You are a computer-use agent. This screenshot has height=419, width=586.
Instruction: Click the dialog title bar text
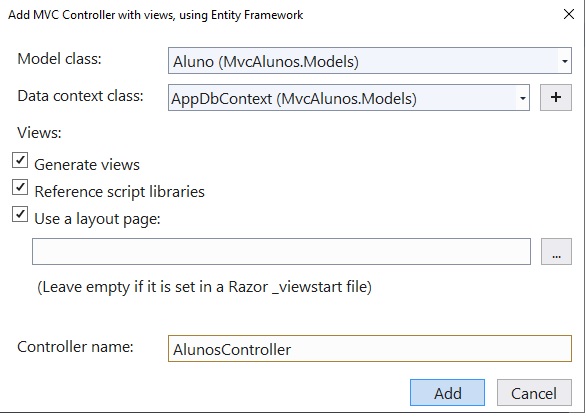155,15
